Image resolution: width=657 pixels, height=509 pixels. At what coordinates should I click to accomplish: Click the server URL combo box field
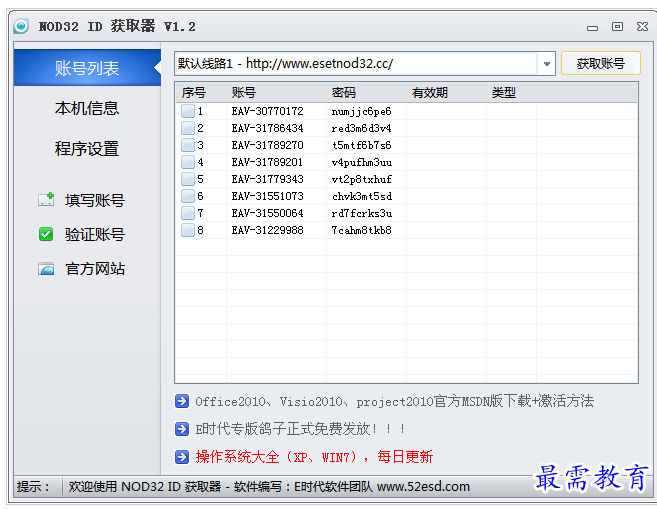(365, 64)
